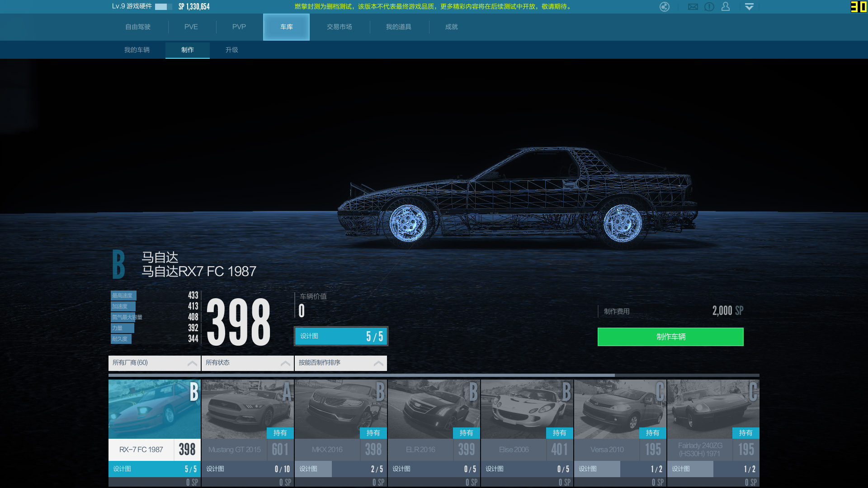Screen dimensions: 868x488
Task: Expand the 所有厂商 (60) manufacturer dropdown
Action: (x=155, y=363)
